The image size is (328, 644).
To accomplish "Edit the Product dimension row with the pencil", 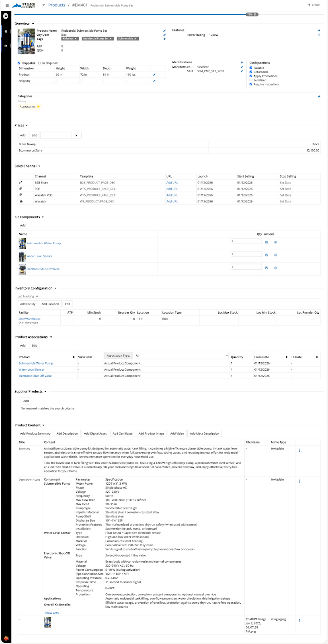I will coord(154,74).
